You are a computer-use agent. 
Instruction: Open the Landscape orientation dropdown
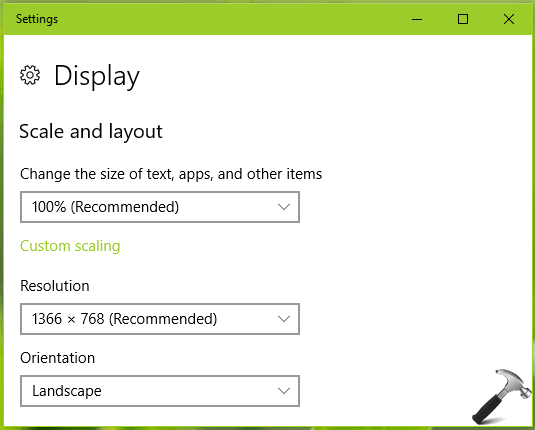(160, 391)
